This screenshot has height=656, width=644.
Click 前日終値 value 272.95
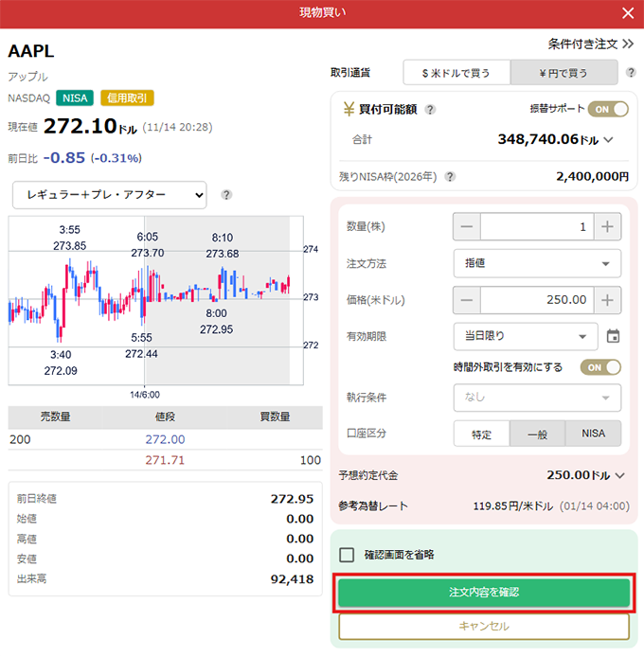pyautogui.click(x=292, y=499)
